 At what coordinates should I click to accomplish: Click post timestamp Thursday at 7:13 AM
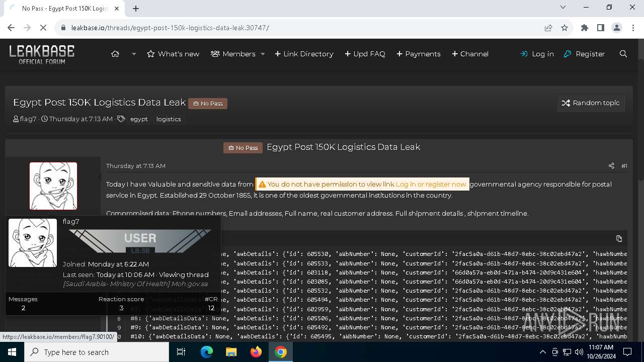click(x=136, y=166)
